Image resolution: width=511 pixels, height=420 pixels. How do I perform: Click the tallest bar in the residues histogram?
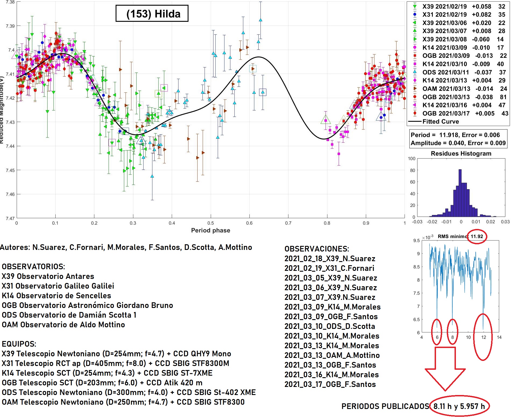tap(460, 193)
